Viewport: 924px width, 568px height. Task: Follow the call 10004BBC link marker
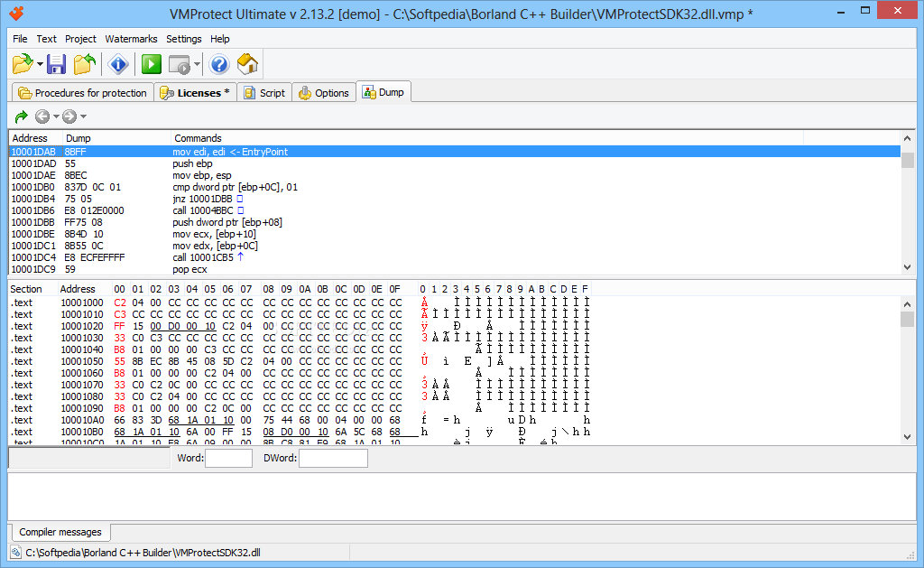[240, 210]
